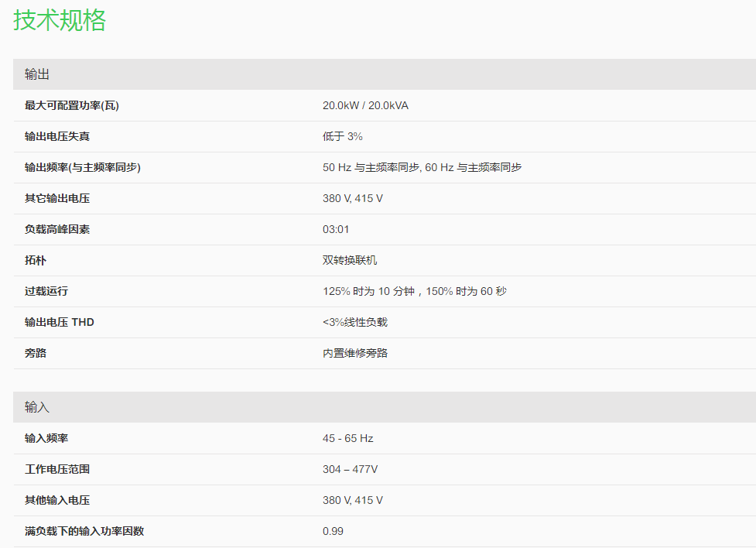Click the 输出电压 THD label
Viewport: 756px width, 548px height.
point(60,322)
